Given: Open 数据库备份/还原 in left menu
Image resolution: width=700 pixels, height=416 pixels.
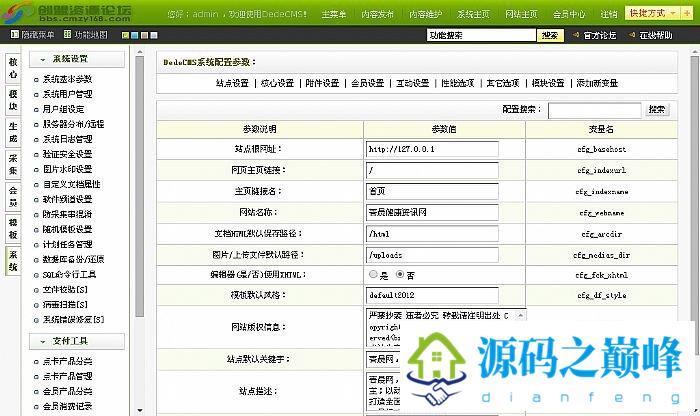Looking at the screenshot, I should coord(74,259).
